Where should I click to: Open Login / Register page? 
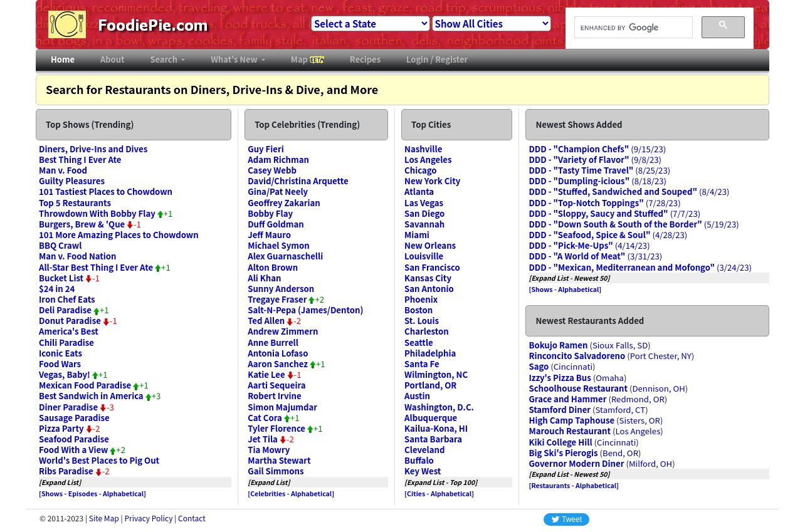click(x=437, y=60)
